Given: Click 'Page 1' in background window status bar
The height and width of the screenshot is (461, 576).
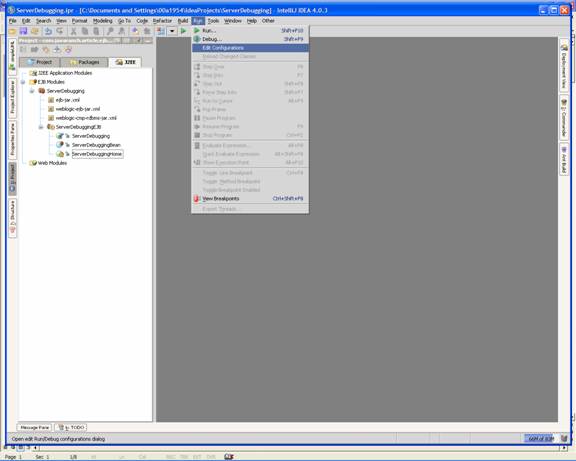Looking at the screenshot, I should click(x=13, y=457).
